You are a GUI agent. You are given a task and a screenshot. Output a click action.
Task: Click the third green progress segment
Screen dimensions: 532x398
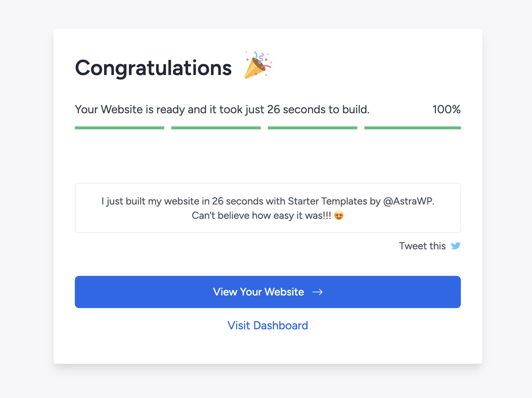coord(312,128)
